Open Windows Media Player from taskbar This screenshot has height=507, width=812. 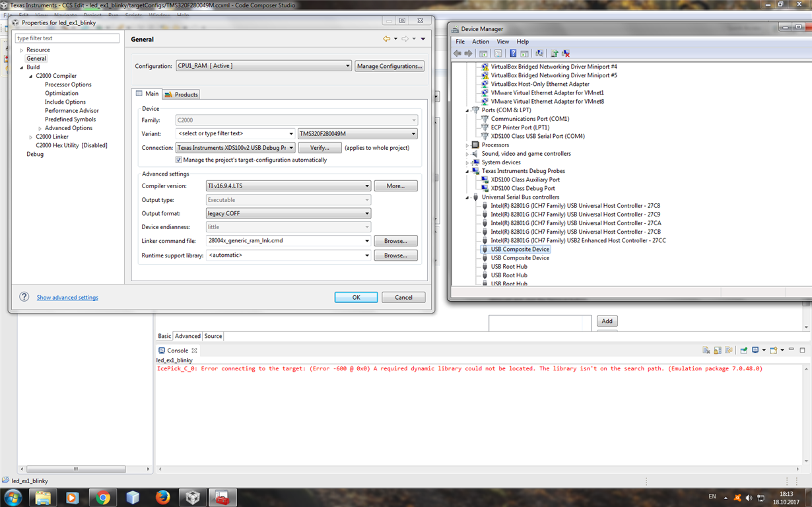73,497
